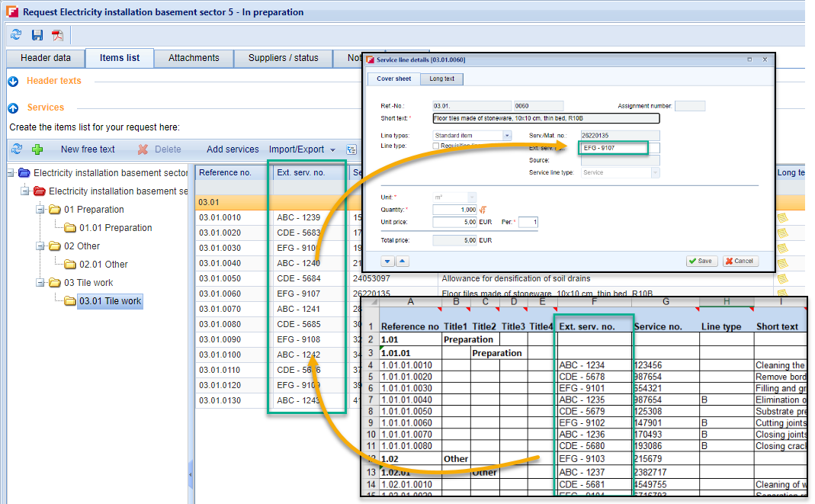
Task: Click the green plus add item icon
Action: click(x=37, y=149)
